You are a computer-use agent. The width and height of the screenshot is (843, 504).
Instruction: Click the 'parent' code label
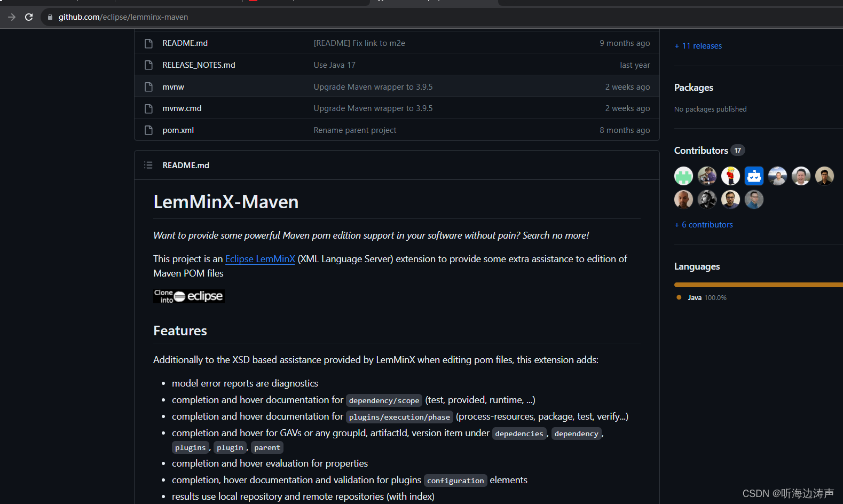[x=267, y=447]
